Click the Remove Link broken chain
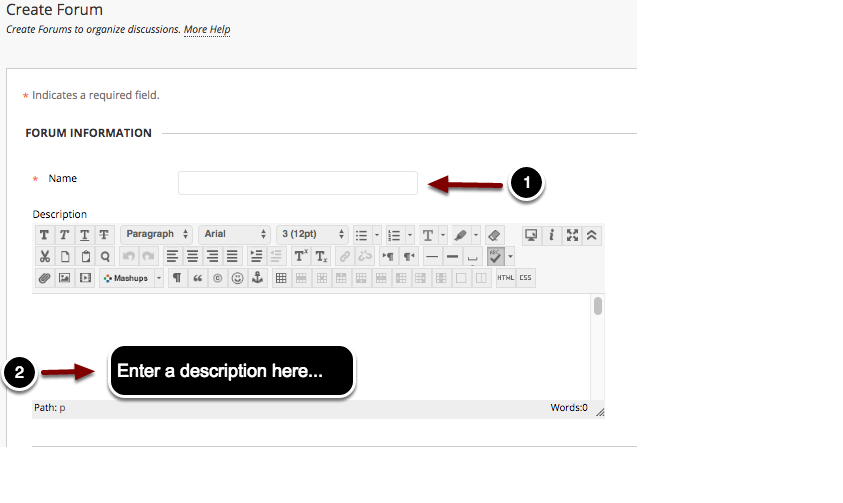843x503 pixels. [365, 256]
